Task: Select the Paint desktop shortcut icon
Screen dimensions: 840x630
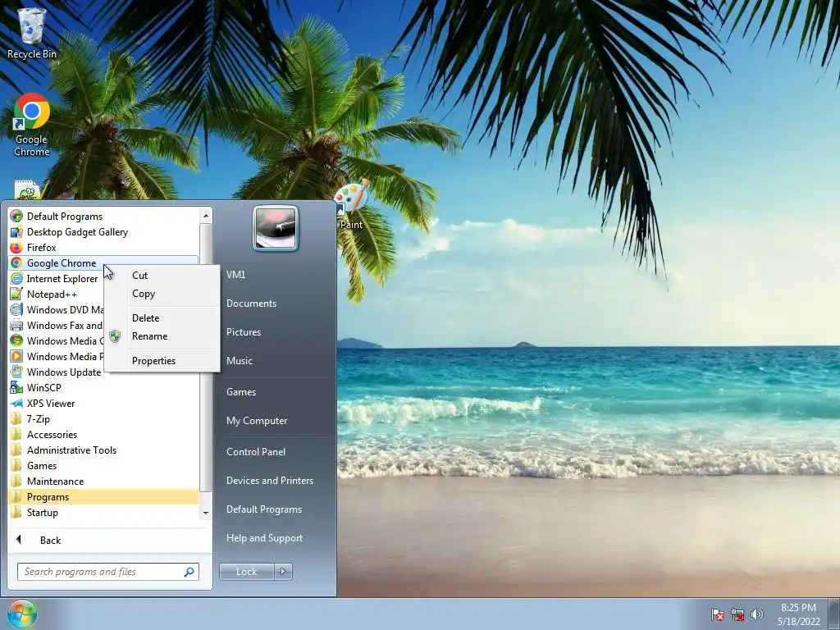Action: [x=351, y=203]
